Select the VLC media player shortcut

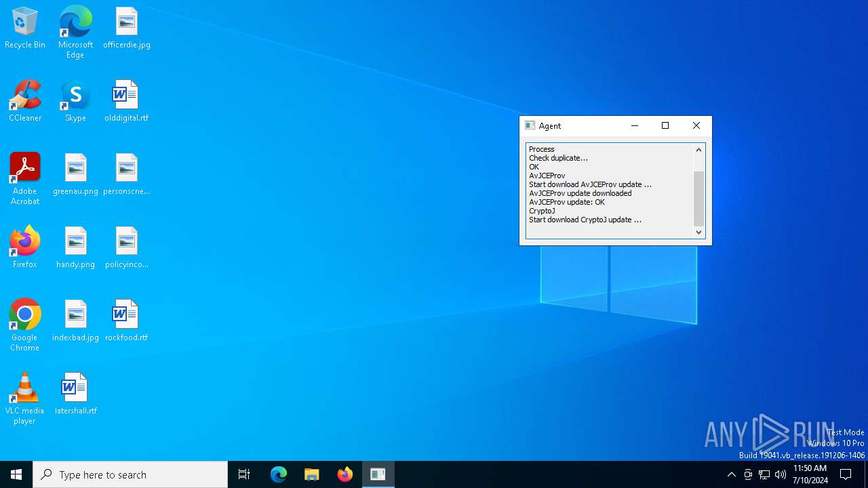[x=25, y=399]
